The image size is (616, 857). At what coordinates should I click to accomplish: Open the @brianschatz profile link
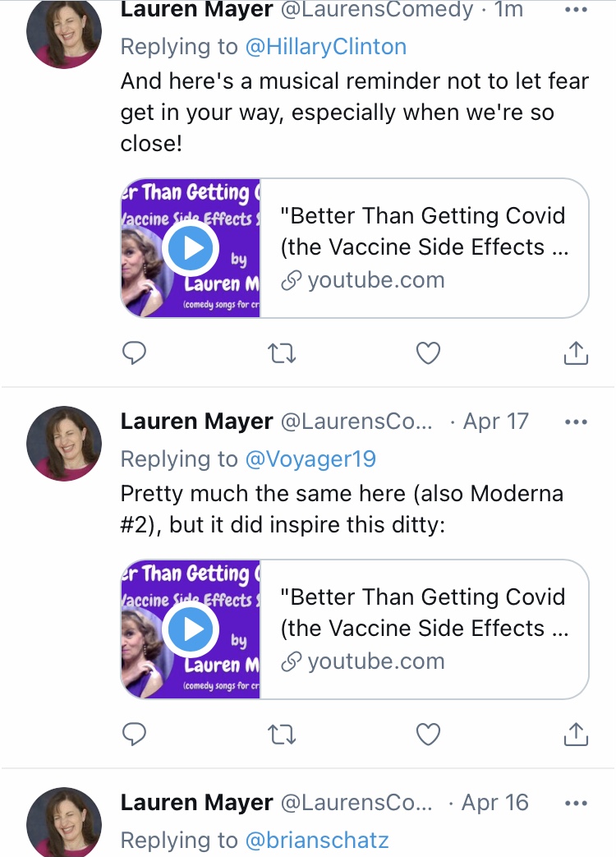click(317, 840)
